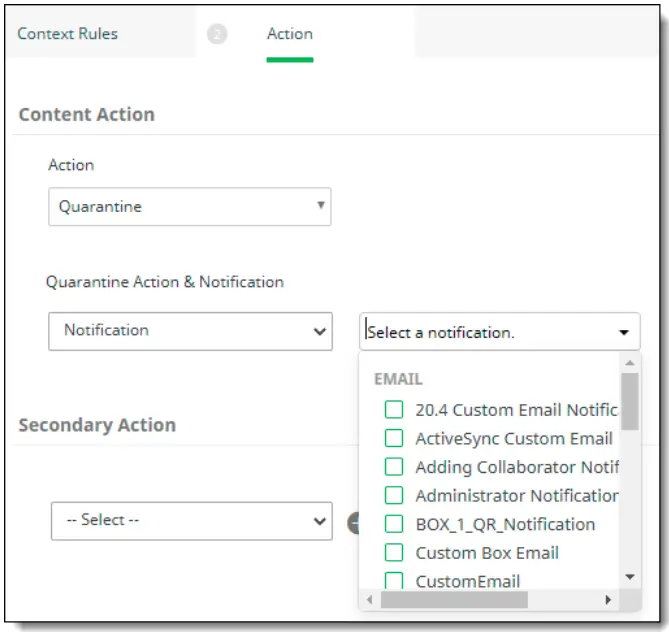This screenshot has height=632, width=669.
Task: Click the Select a notification field
Action: [x=500, y=332]
